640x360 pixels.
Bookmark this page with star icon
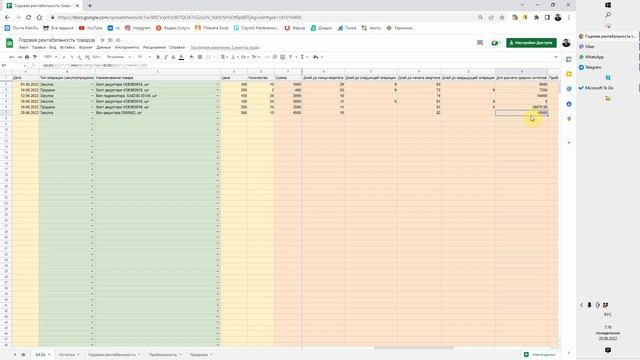502,18
